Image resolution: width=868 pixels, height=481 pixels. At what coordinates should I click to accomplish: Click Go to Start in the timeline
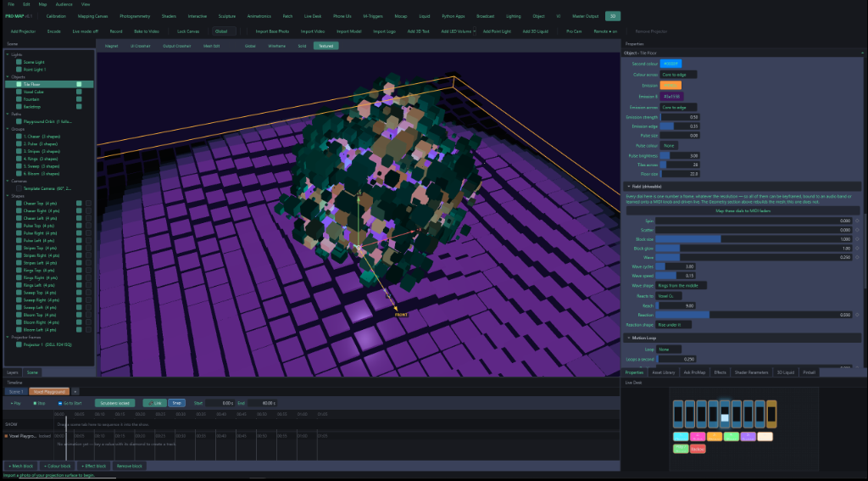click(x=70, y=403)
